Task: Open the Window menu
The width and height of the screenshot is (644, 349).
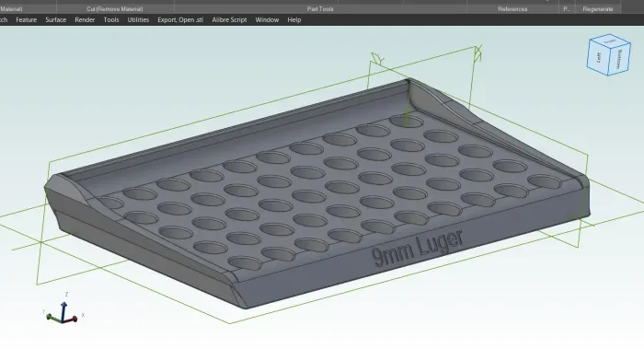Action: coord(267,19)
